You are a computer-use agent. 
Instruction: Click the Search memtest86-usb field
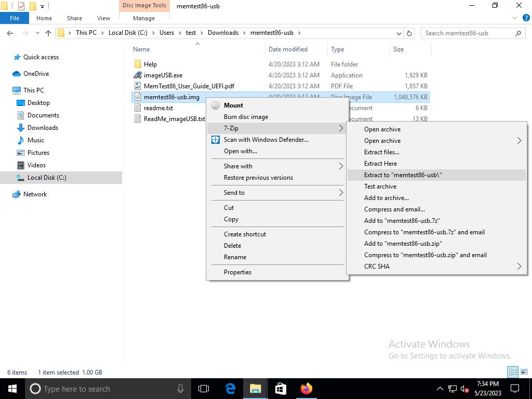pyautogui.click(x=468, y=33)
